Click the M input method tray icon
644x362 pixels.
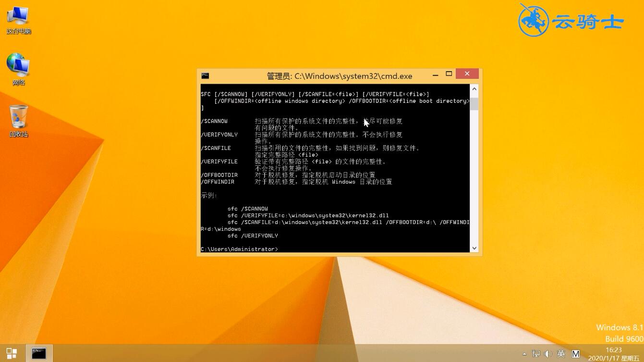[x=576, y=354]
